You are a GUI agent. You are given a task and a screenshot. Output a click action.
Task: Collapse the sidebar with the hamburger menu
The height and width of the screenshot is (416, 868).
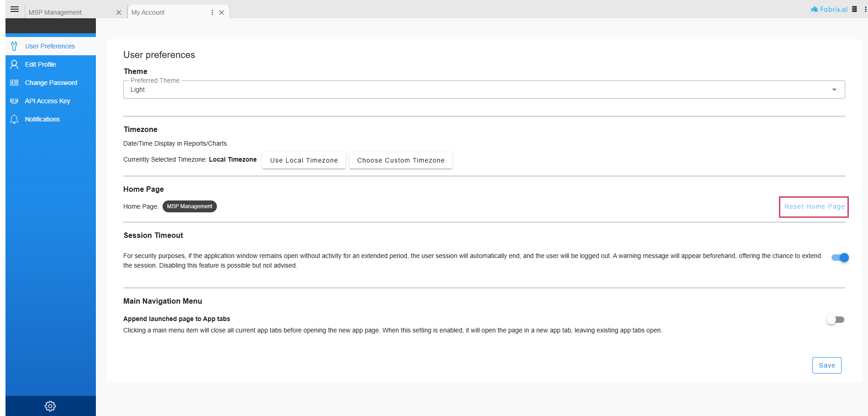(14, 9)
